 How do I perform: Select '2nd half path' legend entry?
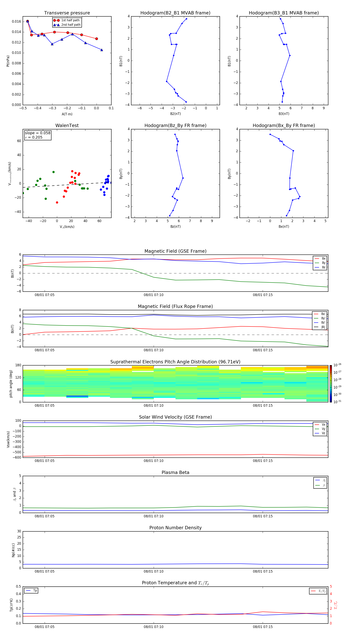[x=67, y=25]
